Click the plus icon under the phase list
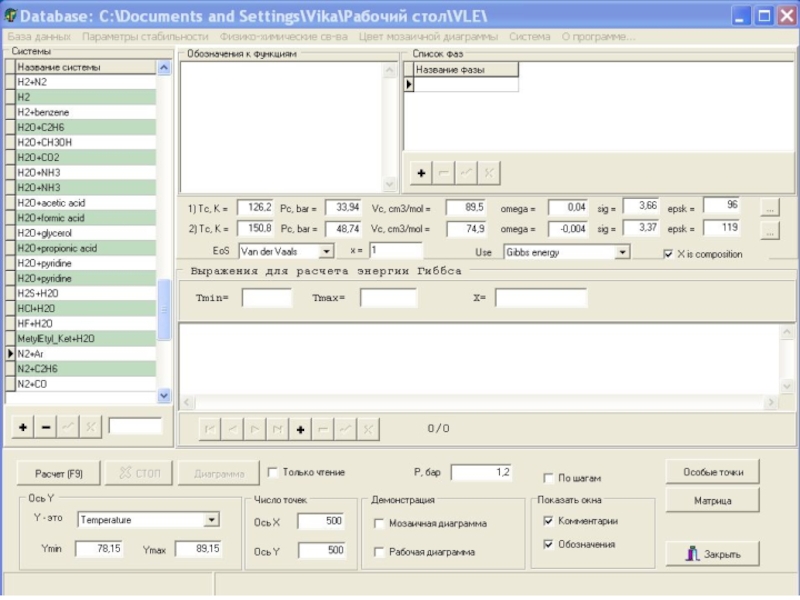This screenshot has width=800, height=600. click(421, 173)
